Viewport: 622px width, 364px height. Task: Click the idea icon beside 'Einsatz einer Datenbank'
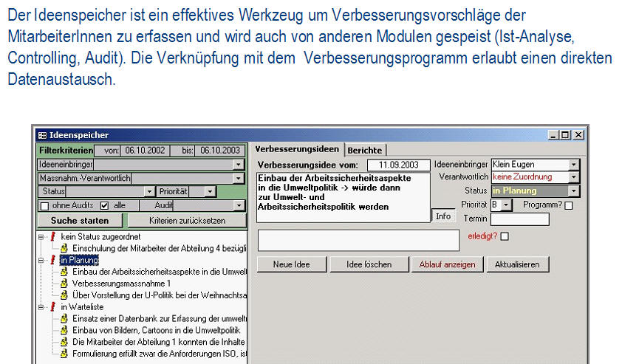pos(64,318)
